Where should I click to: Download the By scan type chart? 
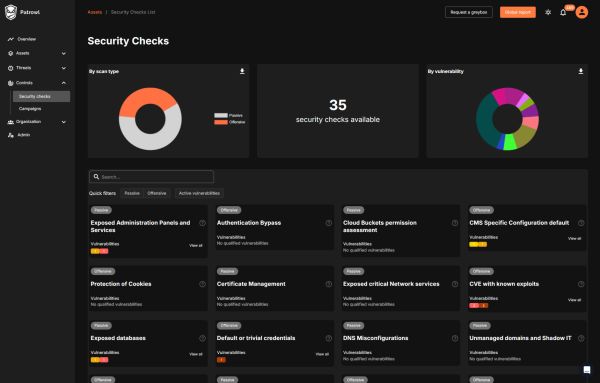(x=242, y=71)
